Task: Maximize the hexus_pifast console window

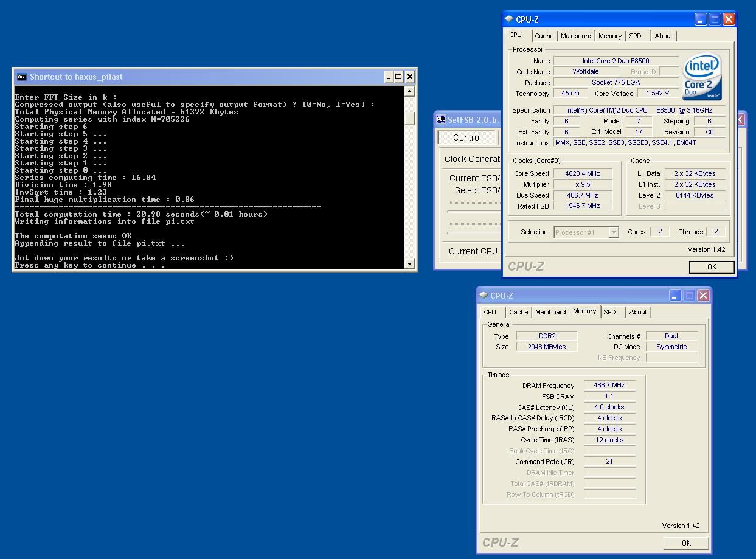Action: coord(398,77)
